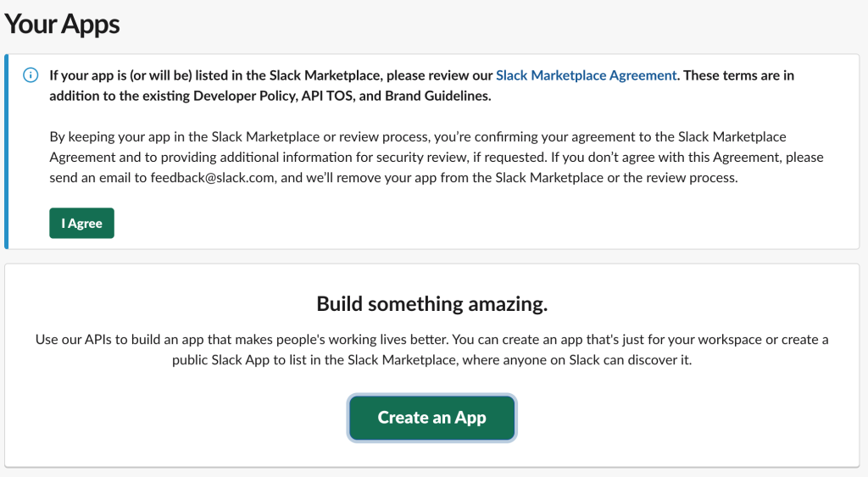Click the blue info circle icon
The width and height of the screenshot is (868, 477).
coord(31,75)
